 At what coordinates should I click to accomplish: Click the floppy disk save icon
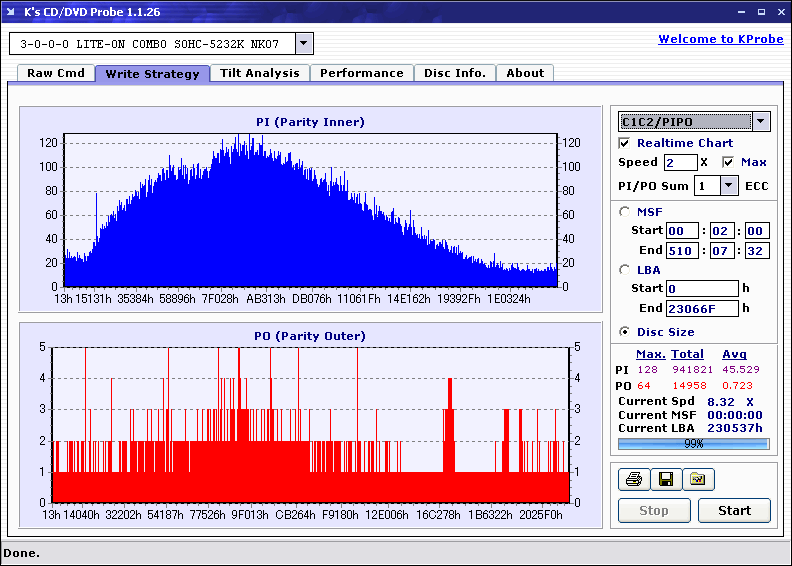point(665,480)
